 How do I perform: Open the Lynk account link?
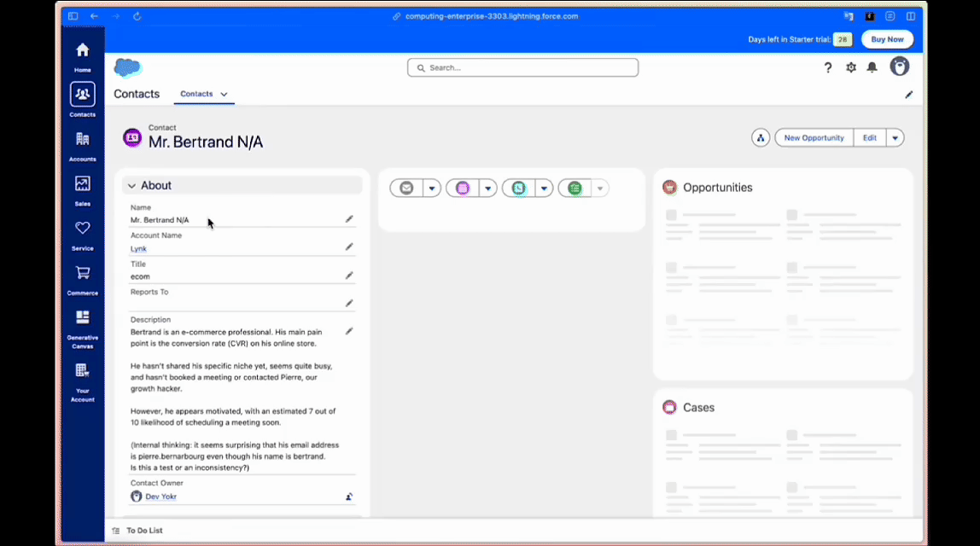138,248
